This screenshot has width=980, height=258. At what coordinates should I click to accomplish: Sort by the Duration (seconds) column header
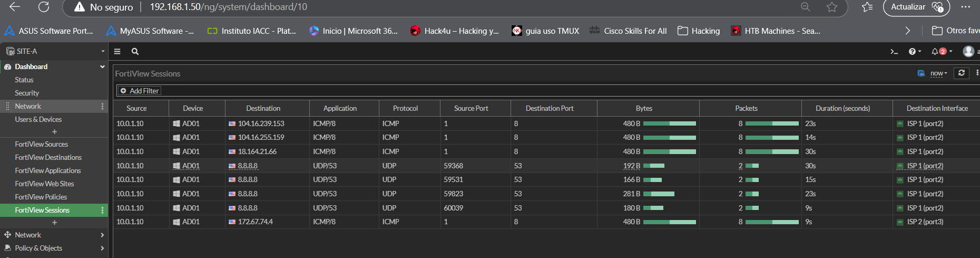coord(842,109)
